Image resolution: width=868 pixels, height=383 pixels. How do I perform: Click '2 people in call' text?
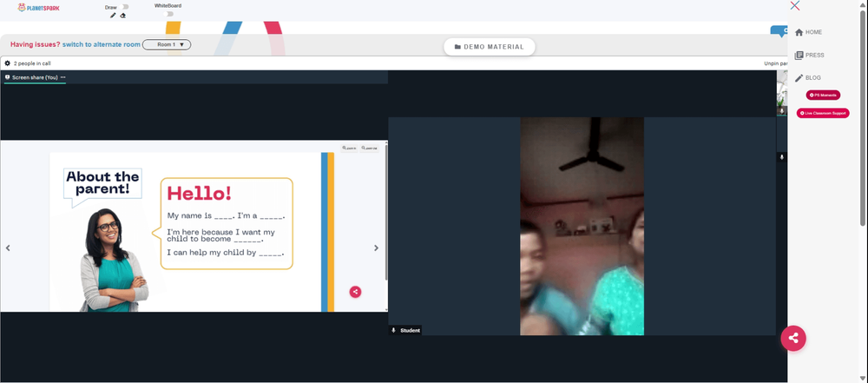point(32,63)
